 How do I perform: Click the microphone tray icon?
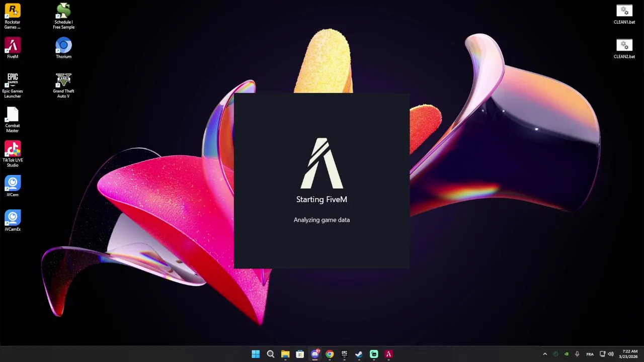[577, 354]
